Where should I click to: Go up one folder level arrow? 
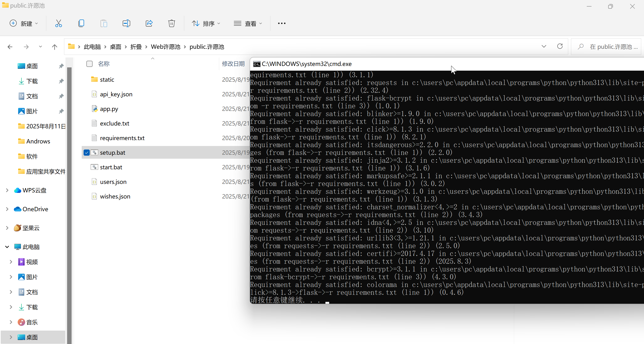[54, 47]
